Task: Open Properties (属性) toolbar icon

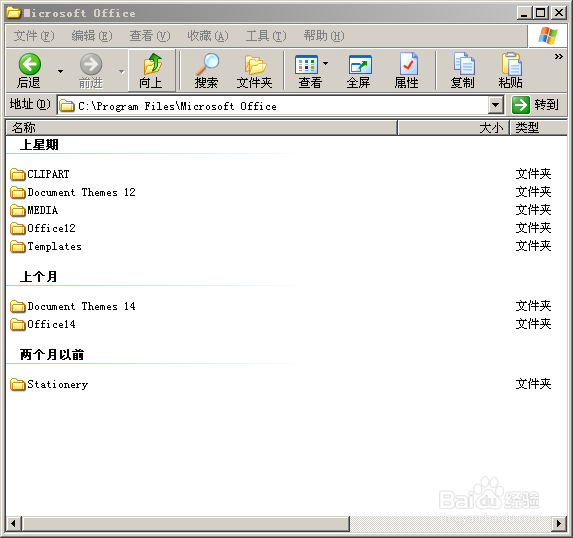Action: tap(408, 64)
